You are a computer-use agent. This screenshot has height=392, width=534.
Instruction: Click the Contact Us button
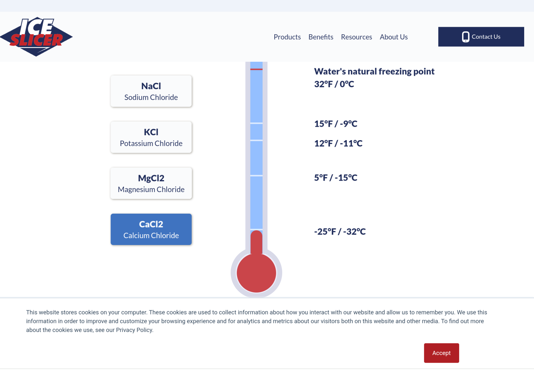click(481, 37)
